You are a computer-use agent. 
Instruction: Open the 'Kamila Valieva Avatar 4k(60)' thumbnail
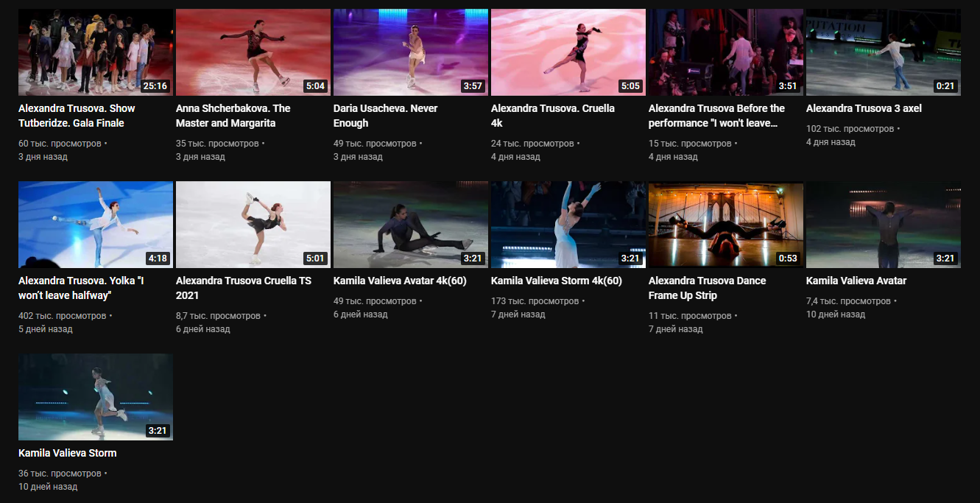coord(410,225)
